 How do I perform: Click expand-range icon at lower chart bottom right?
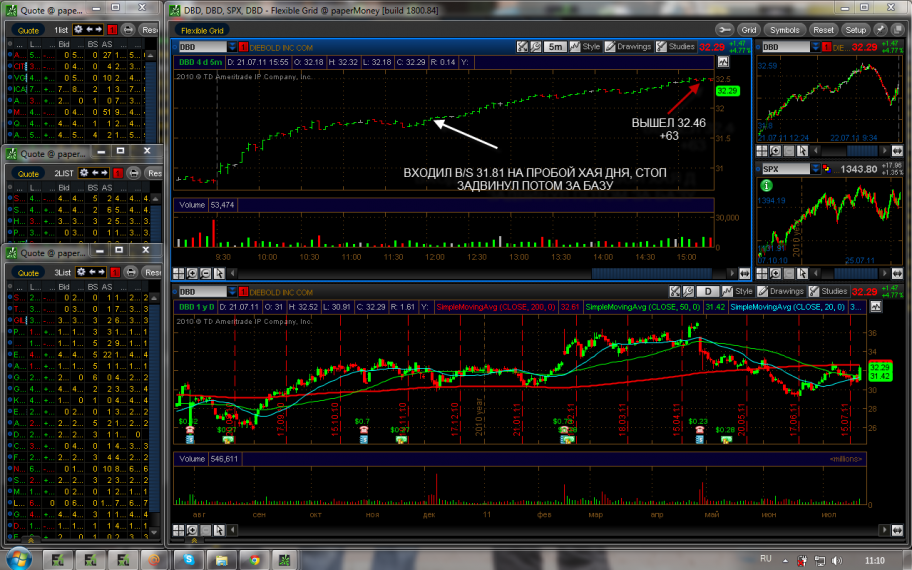[897, 530]
